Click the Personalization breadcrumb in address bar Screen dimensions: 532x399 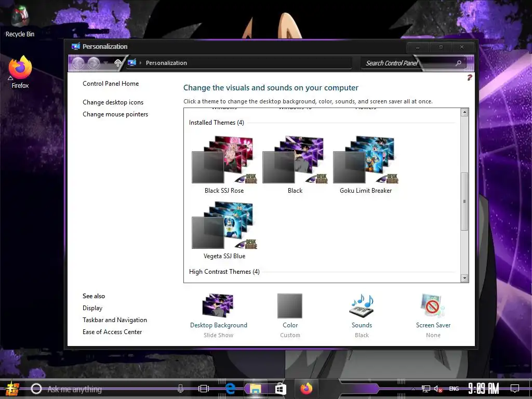(x=166, y=63)
